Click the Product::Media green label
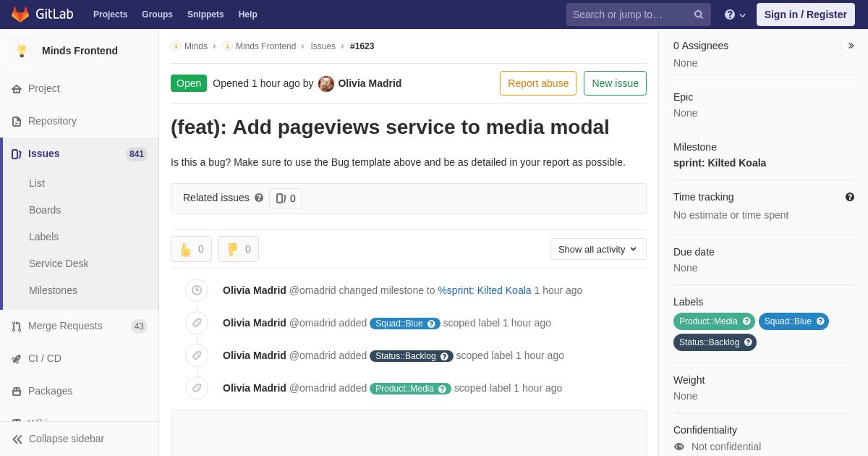 coord(714,321)
